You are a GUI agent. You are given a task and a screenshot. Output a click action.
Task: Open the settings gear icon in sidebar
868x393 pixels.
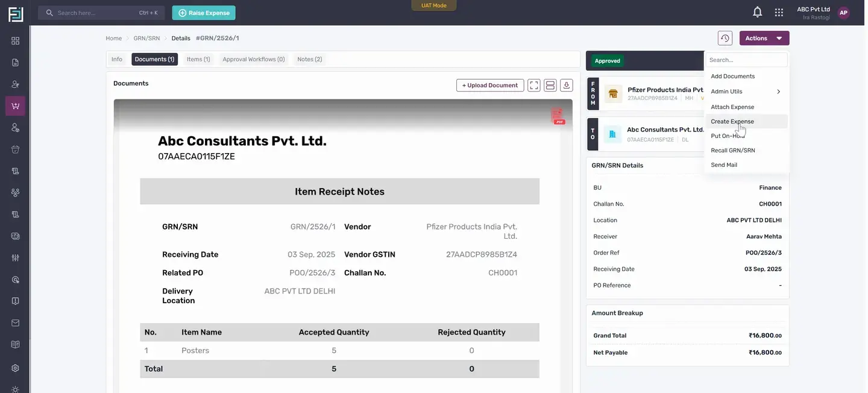click(x=15, y=368)
